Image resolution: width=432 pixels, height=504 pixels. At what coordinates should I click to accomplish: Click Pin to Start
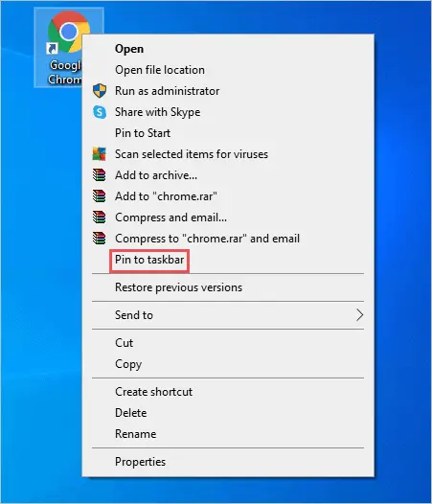tap(228, 133)
